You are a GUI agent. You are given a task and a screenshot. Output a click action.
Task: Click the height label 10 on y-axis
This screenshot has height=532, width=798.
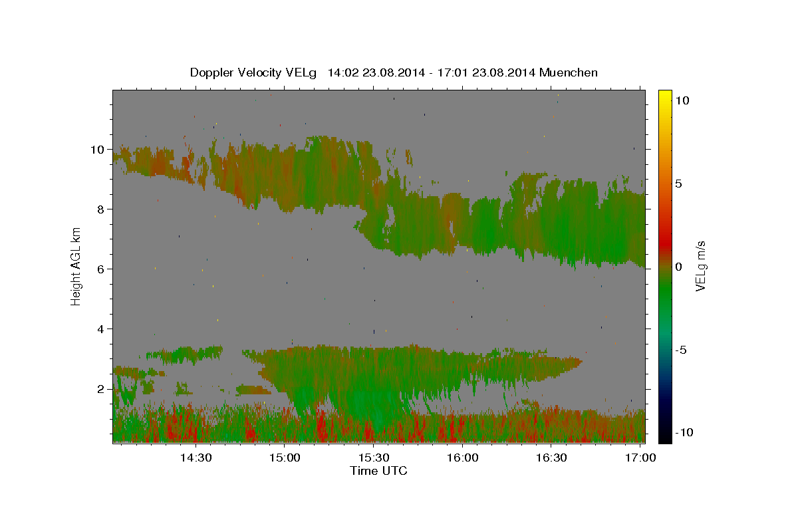click(96, 149)
